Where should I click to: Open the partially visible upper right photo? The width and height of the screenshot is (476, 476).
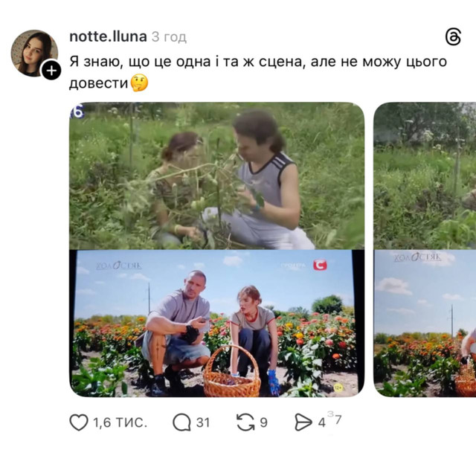[x=425, y=176]
